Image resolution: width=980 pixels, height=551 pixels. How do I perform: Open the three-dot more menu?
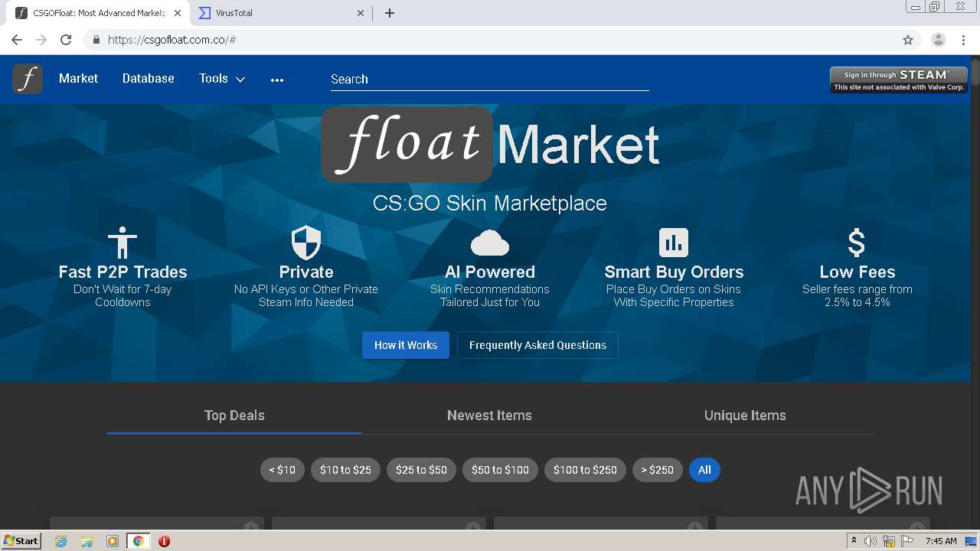(x=277, y=80)
